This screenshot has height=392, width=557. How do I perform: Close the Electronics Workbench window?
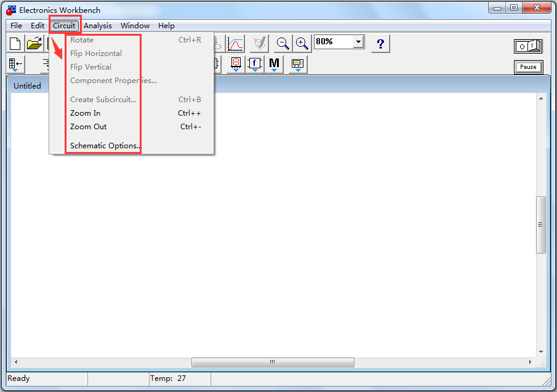[537, 8]
